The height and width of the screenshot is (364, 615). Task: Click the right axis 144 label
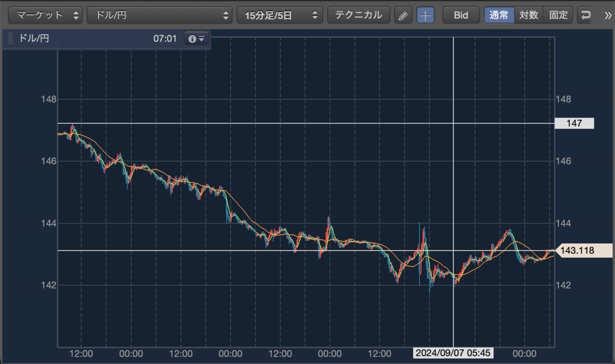[563, 223]
